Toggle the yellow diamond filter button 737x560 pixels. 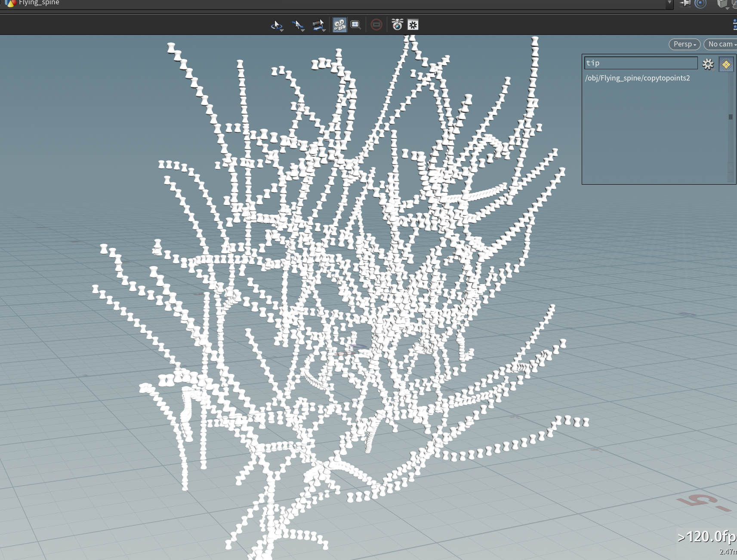tap(726, 65)
